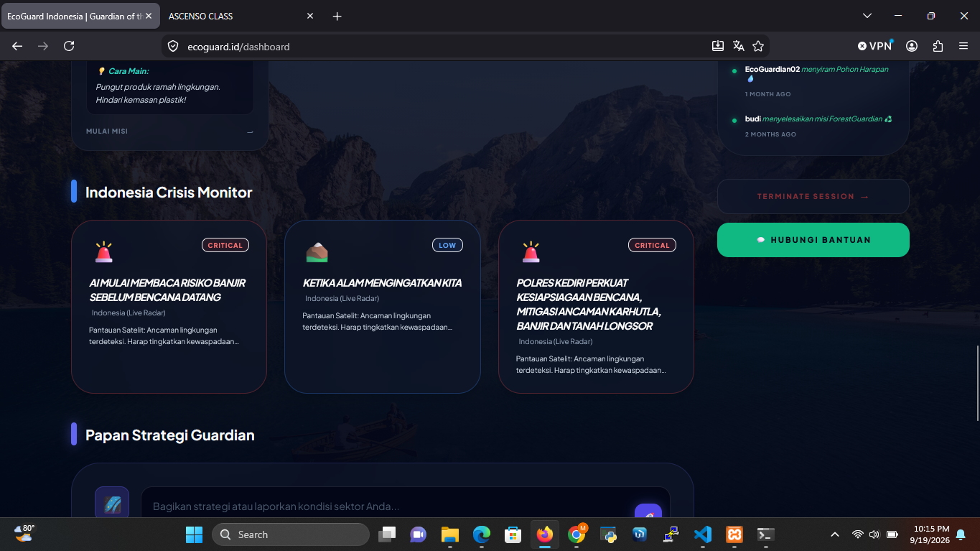980x551 pixels.
Task: Bookmark this page with star icon
Action: pyautogui.click(x=758, y=46)
